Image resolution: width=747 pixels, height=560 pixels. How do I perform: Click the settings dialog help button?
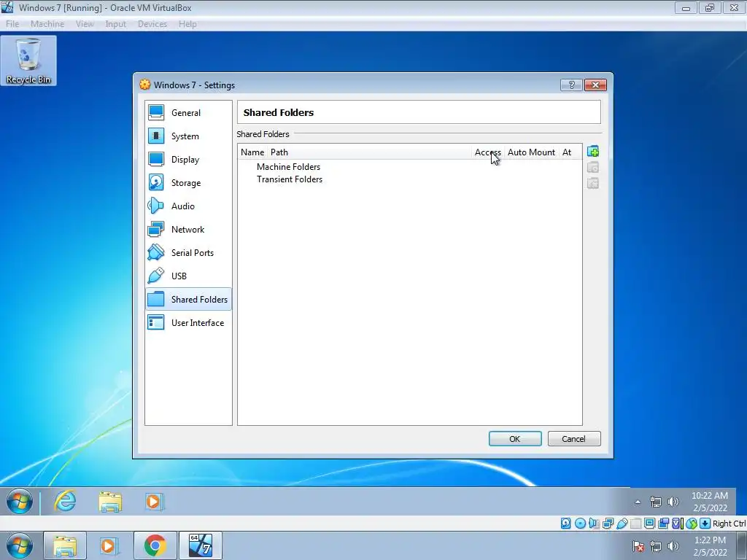pyautogui.click(x=572, y=85)
